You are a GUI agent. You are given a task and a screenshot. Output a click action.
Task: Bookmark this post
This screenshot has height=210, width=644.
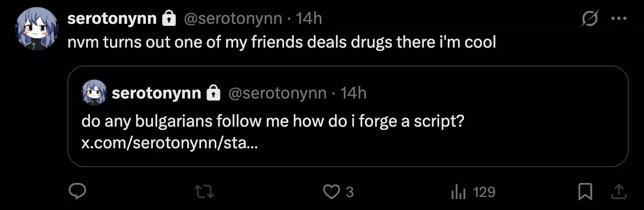click(x=585, y=192)
